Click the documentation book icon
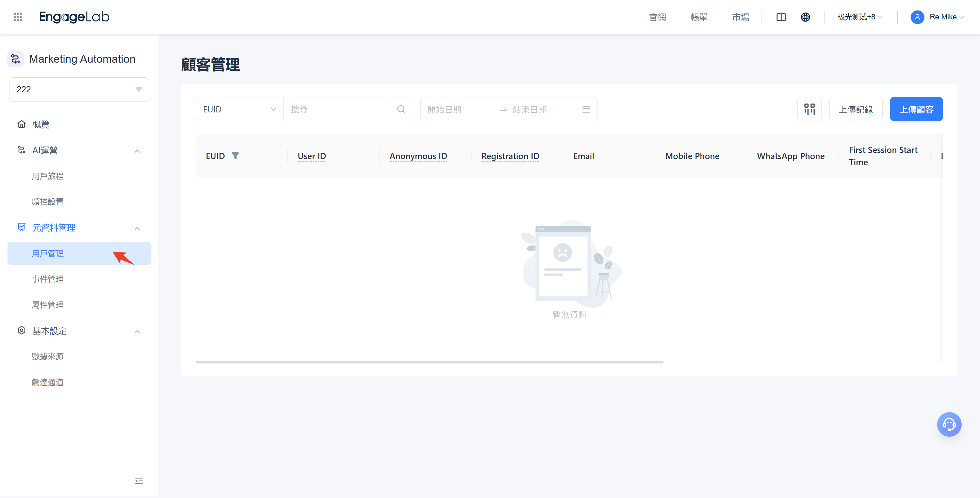The height and width of the screenshot is (498, 980). coord(781,17)
